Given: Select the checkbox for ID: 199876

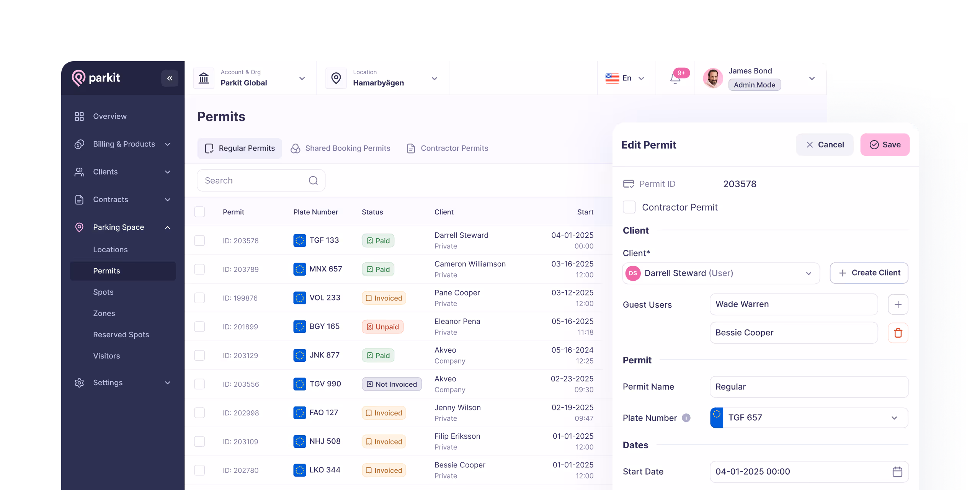Looking at the screenshot, I should coord(199,298).
